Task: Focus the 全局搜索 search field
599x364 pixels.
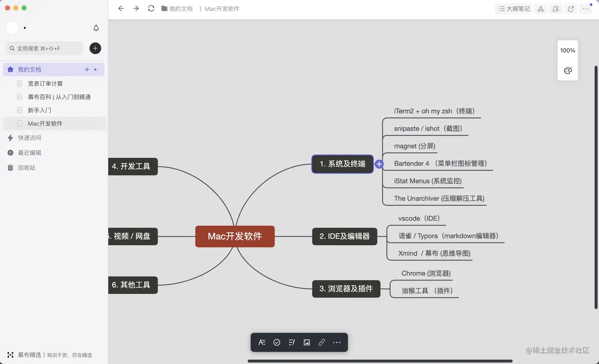Action: tap(45, 48)
